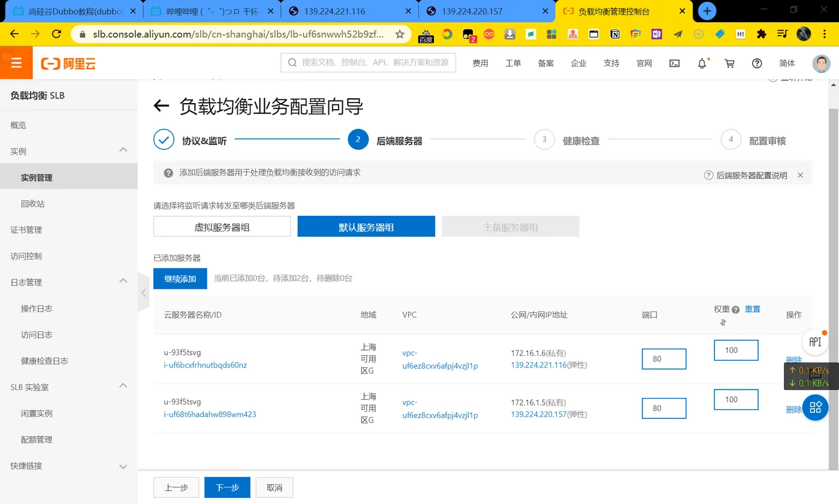Open 操作日志 in sidebar
Screen dimensions: 839x504
pos(37,309)
